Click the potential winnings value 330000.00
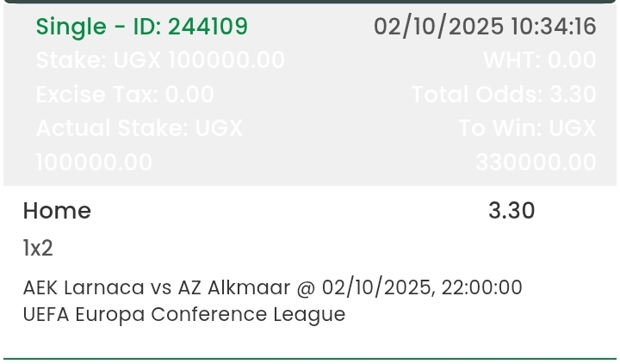 (536, 162)
